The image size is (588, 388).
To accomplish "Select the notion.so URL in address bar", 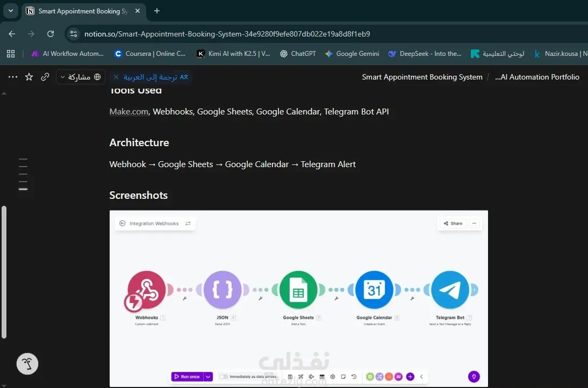I will 227,34.
